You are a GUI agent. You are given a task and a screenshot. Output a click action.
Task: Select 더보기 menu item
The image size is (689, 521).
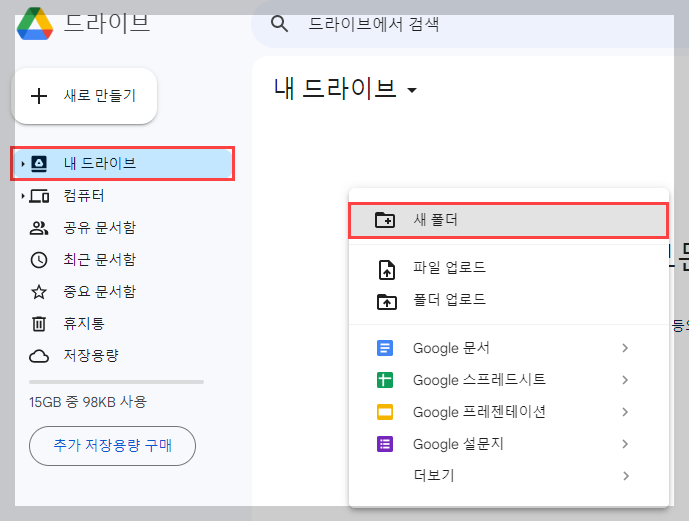(509, 476)
